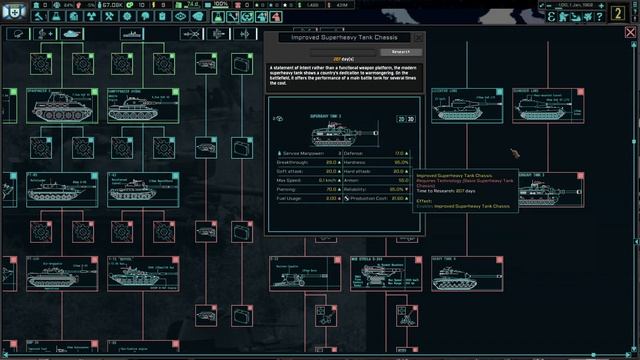This screenshot has width=640, height=360.
Task: Open the naval ship map mode icon
Action: pos(576,17)
